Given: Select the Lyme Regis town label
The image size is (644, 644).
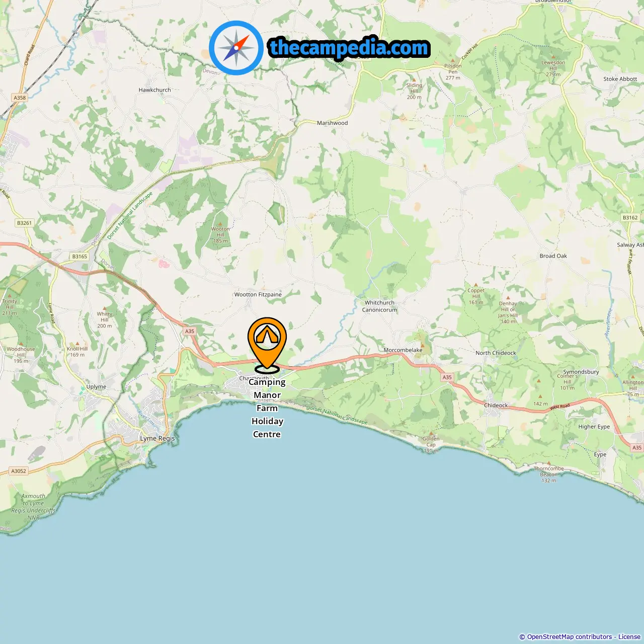Looking at the screenshot, I should 157,438.
